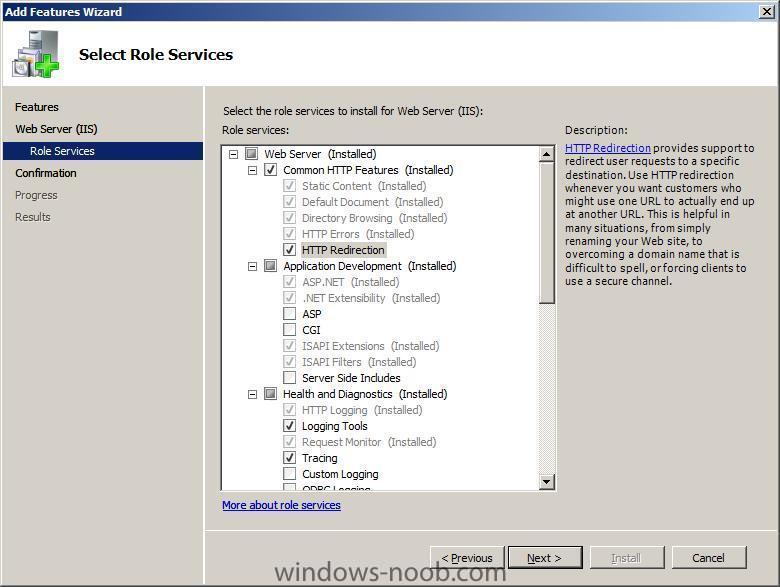
Task: Collapse the Web Server tree node
Action: pyautogui.click(x=233, y=154)
